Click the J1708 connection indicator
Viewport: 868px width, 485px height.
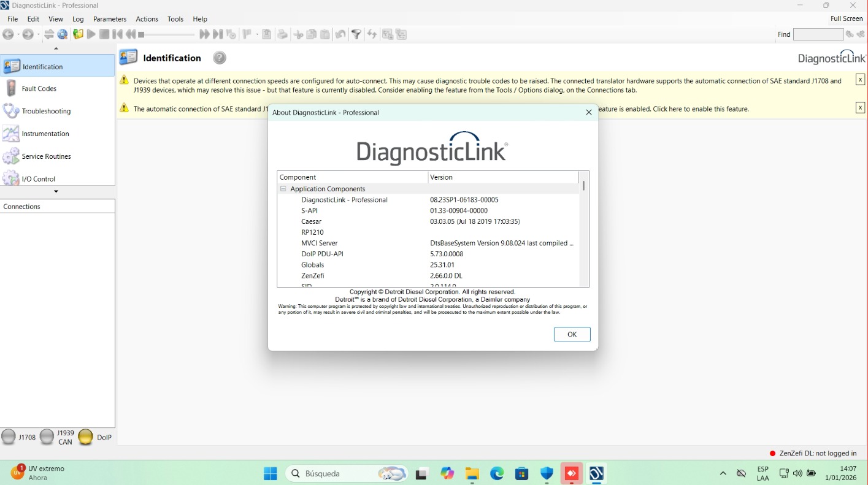(18, 437)
